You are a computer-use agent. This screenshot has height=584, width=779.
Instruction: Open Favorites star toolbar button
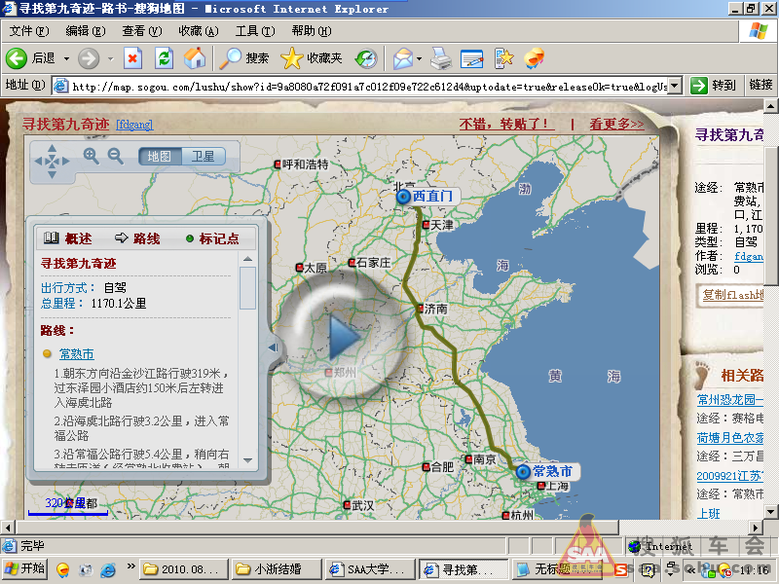click(x=312, y=59)
